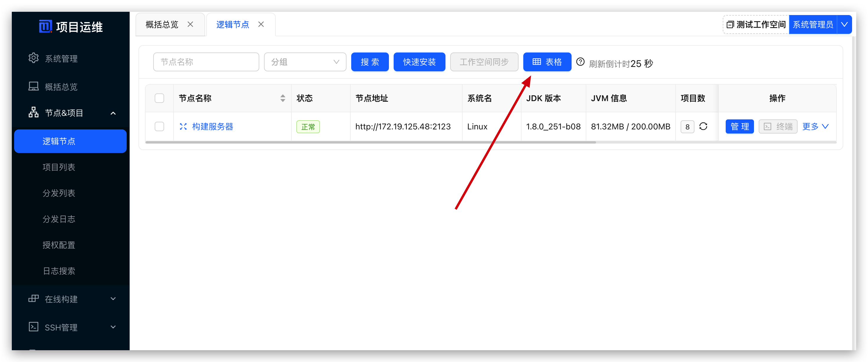Click the 节点名称 search input field
Viewport: 868px width, 362px height.
pyautogui.click(x=206, y=62)
